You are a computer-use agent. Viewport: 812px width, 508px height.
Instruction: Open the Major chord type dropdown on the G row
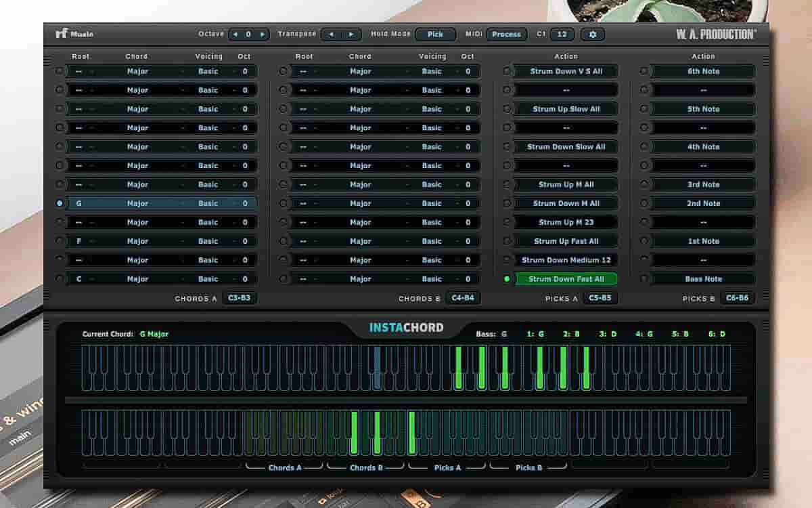coord(138,203)
